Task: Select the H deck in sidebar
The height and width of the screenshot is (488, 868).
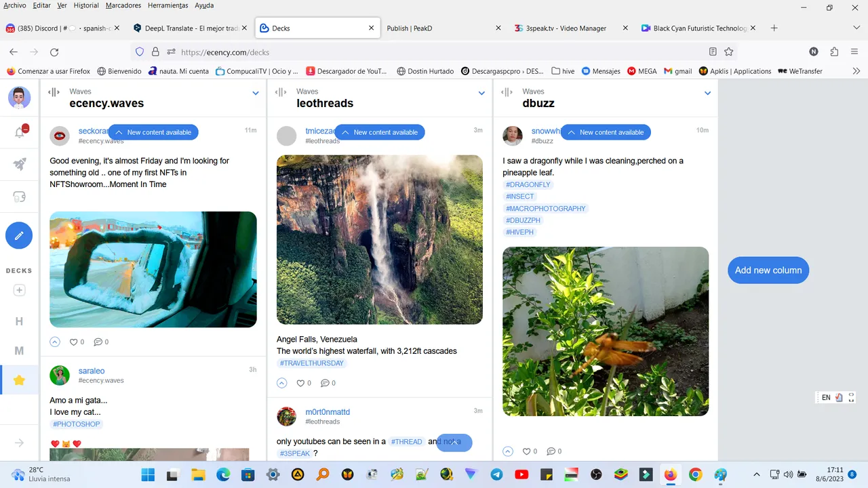Action: (x=19, y=321)
